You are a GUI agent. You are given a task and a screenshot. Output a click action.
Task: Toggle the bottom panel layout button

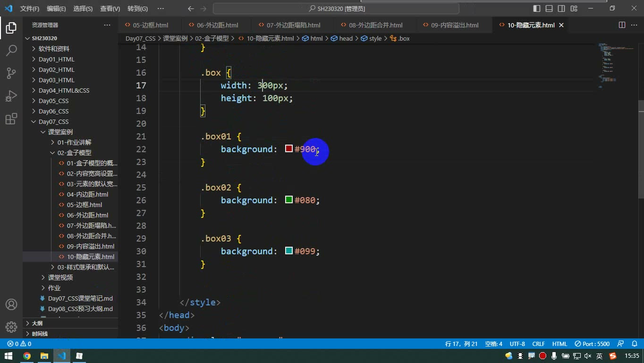[x=549, y=9]
